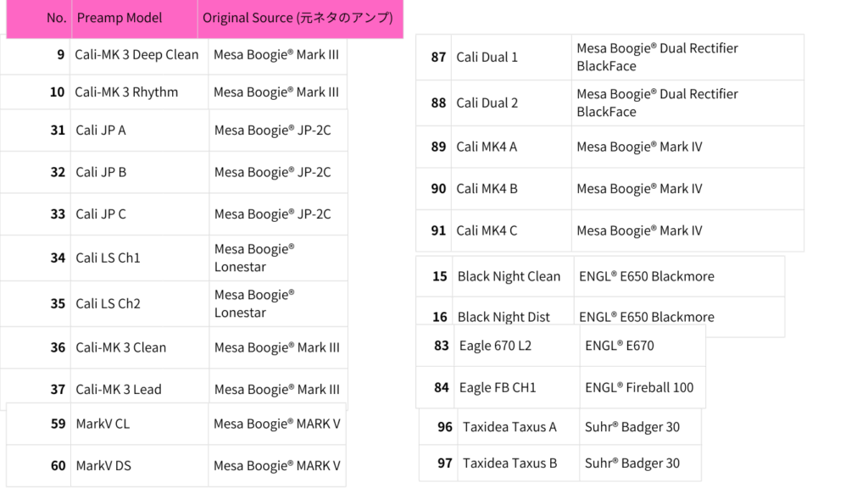The width and height of the screenshot is (868, 488).
Task: Select the 'Cali-MK 3 Lead' entry
Action: coord(118,390)
